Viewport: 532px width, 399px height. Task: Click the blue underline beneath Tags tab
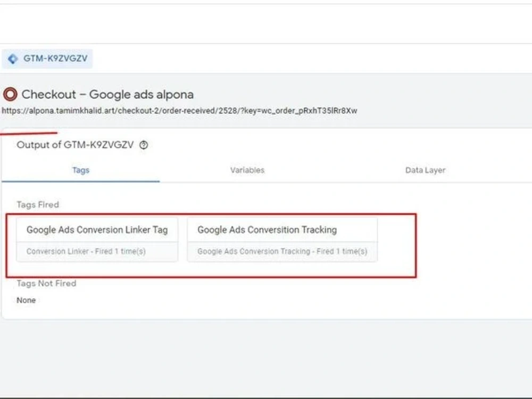[81, 181]
